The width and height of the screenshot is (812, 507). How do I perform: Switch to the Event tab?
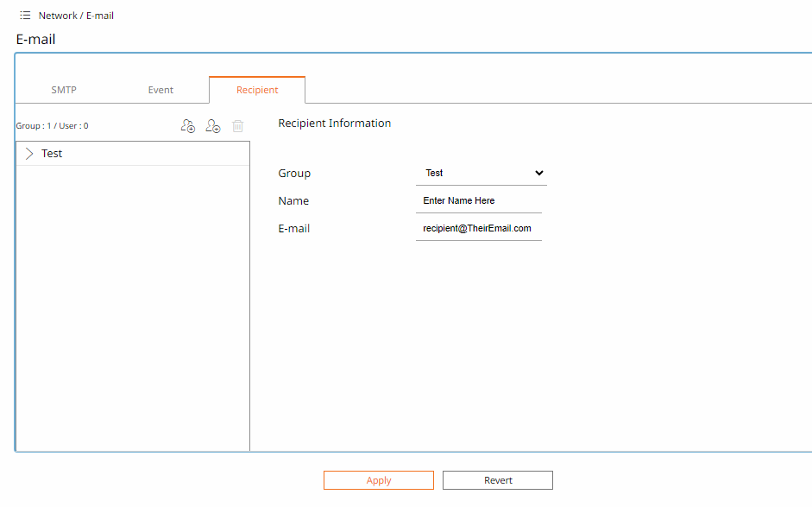click(x=161, y=89)
